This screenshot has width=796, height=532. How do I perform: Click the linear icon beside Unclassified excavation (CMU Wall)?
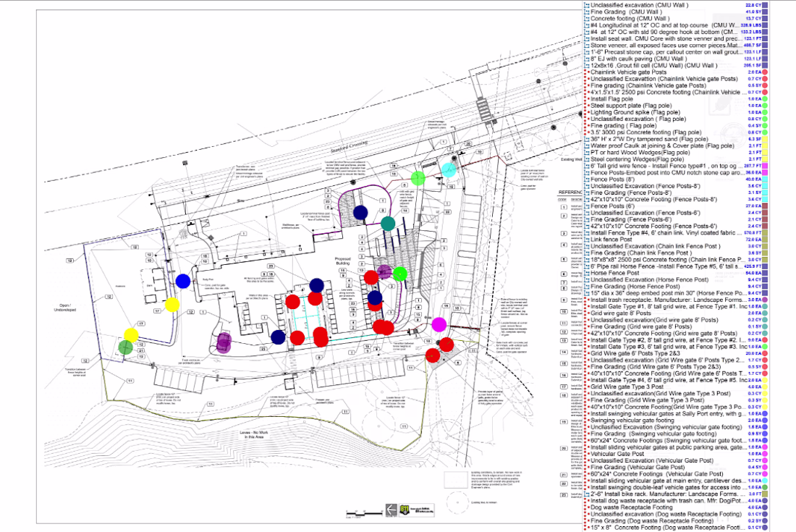588,5
